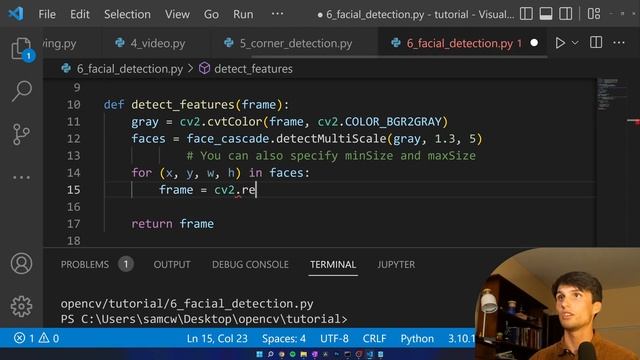Open the DEBUG CONSOLE panel tab
Screen dimensions: 640x360
tap(250, 264)
